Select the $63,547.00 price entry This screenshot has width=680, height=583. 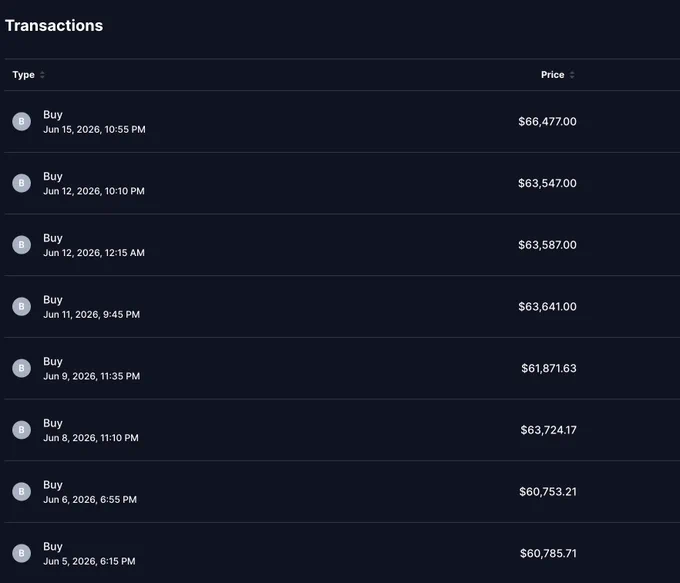pyautogui.click(x=547, y=183)
